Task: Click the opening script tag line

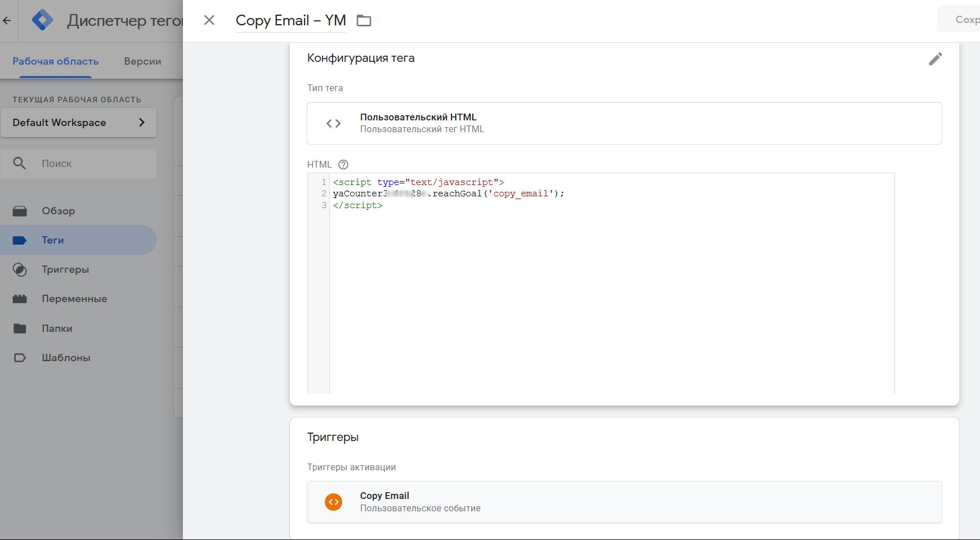Action: coord(418,182)
